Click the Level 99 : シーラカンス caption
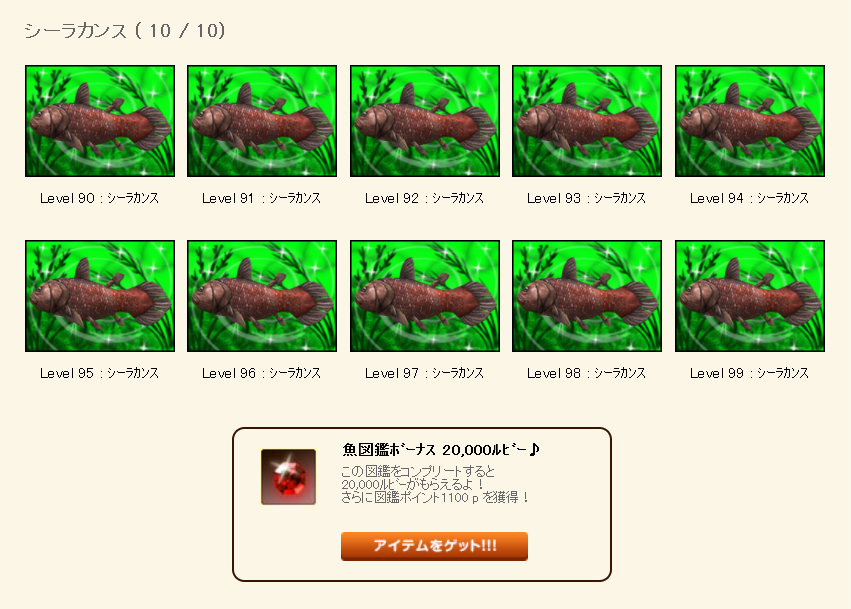Screen dimensions: 851x609 tap(750, 373)
